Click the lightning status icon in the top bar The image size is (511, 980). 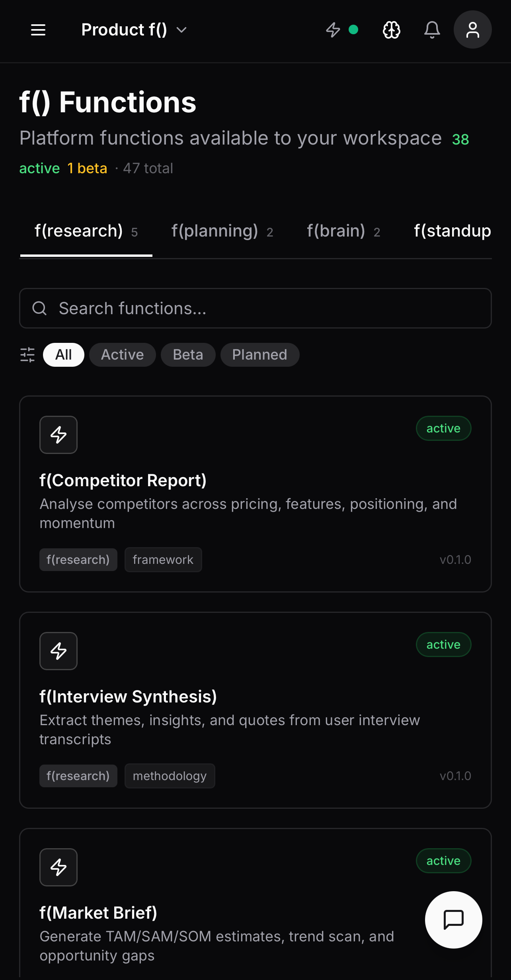(334, 29)
